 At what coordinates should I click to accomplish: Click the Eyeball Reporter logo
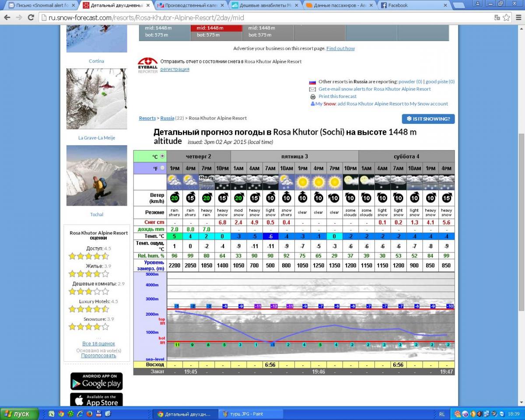[x=147, y=65]
